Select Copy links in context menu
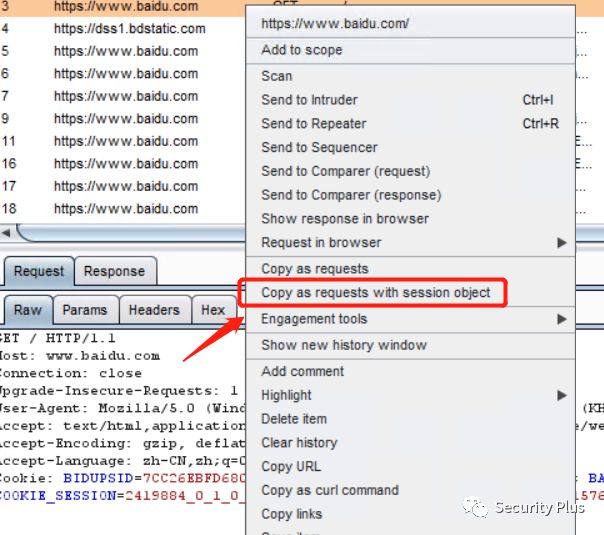 (411, 514)
